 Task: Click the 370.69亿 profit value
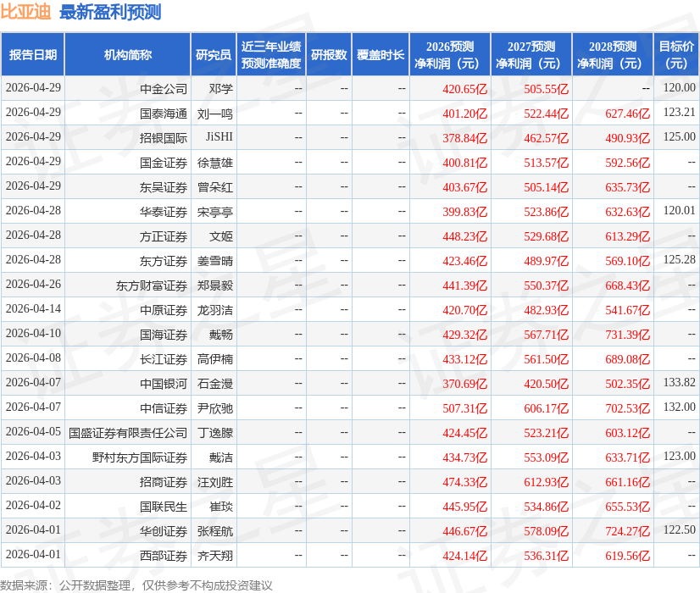coord(464,383)
